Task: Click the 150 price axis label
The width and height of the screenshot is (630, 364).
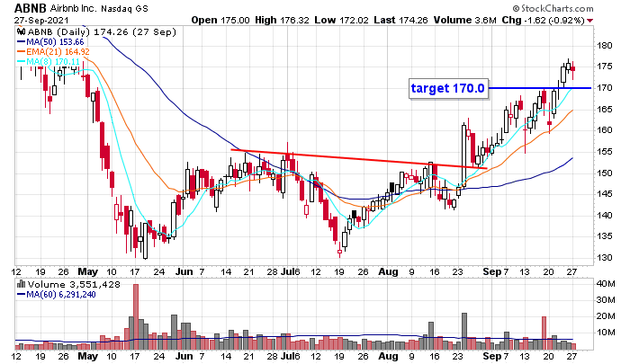Action: (x=604, y=173)
